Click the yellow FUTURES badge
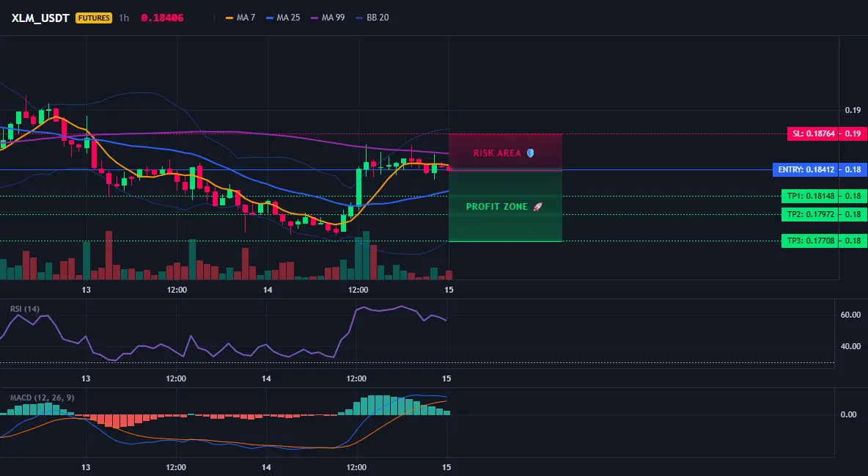Viewport: 868px width, 476px height. [94, 18]
